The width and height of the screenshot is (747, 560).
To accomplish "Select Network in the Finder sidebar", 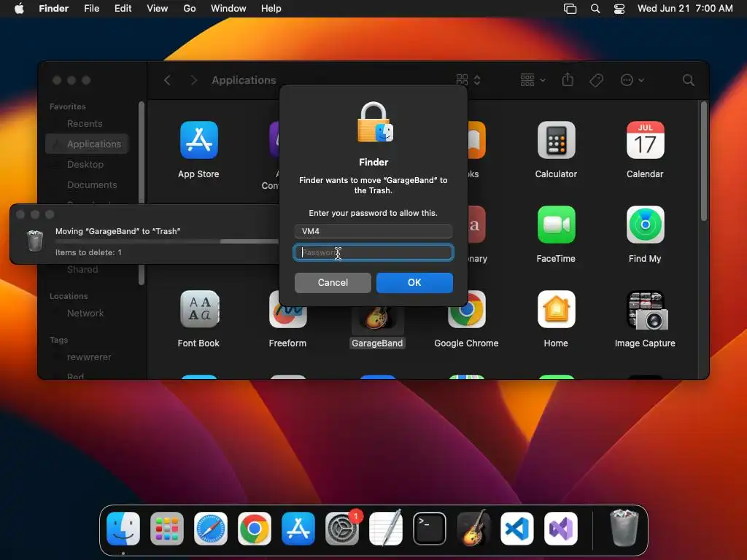I will point(85,314).
